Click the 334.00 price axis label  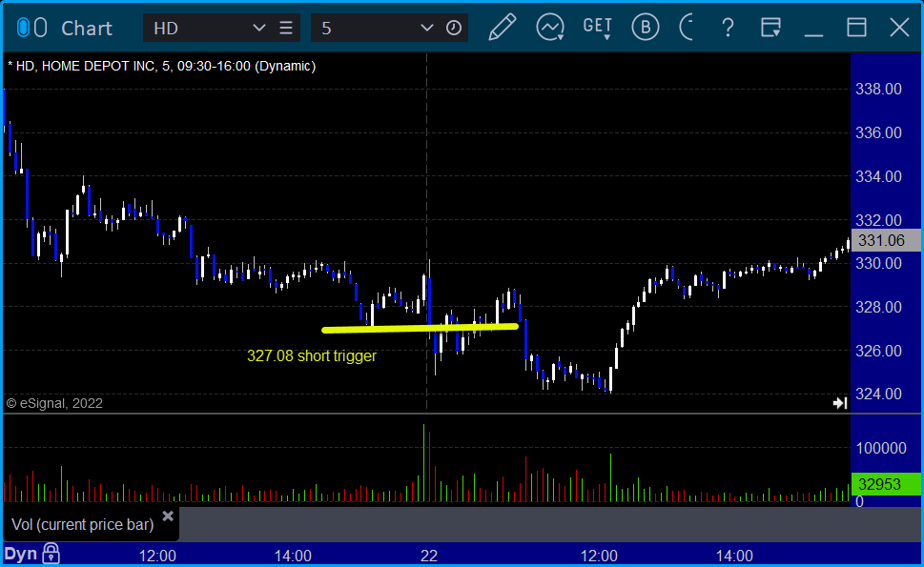(878, 176)
